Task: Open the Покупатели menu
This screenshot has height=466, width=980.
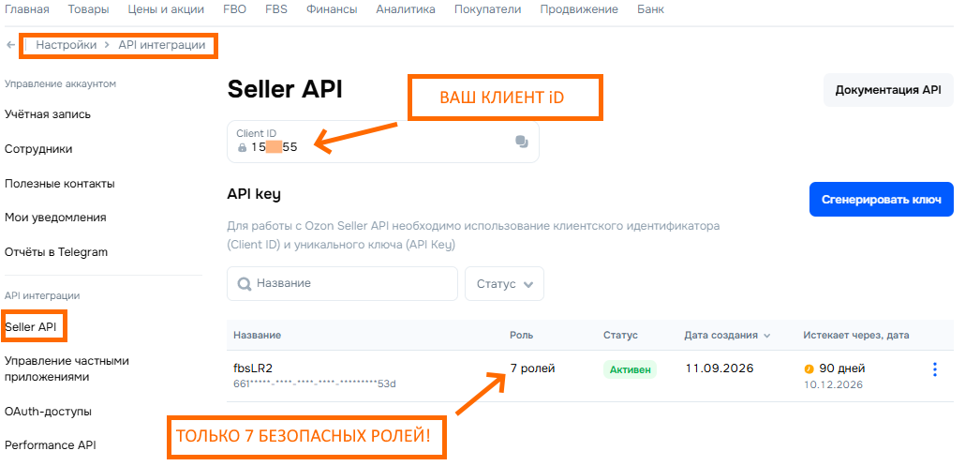Action: pyautogui.click(x=487, y=9)
